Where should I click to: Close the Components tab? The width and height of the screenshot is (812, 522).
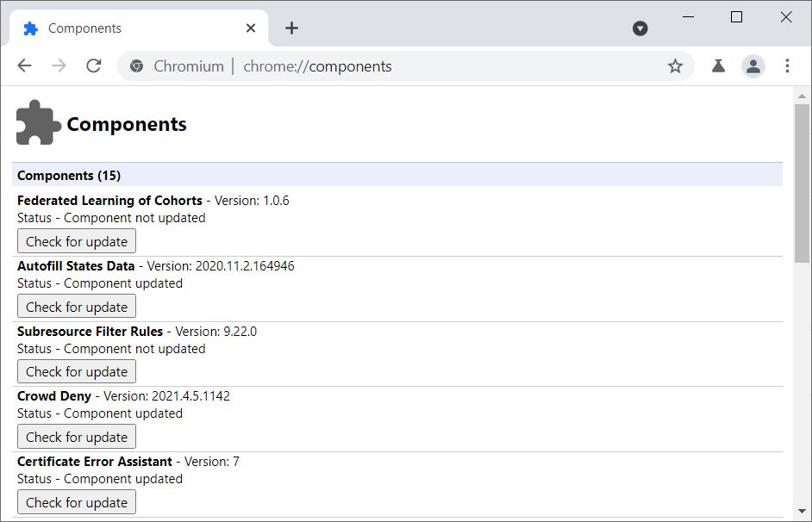(x=251, y=28)
